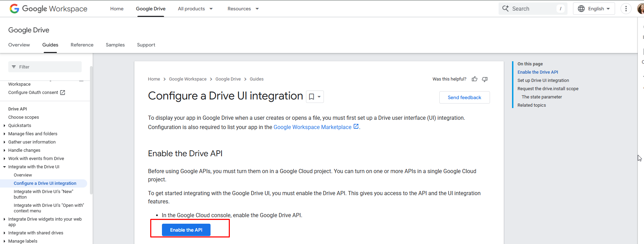This screenshot has height=244, width=644.
Task: Click the bookmark icon beside page title
Action: [311, 97]
